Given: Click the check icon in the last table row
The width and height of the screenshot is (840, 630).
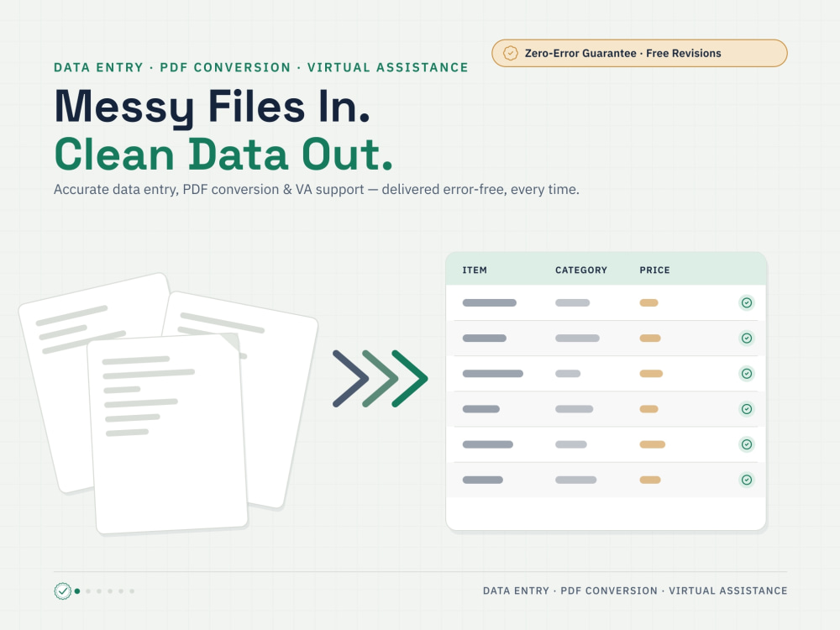Looking at the screenshot, I should (x=747, y=480).
